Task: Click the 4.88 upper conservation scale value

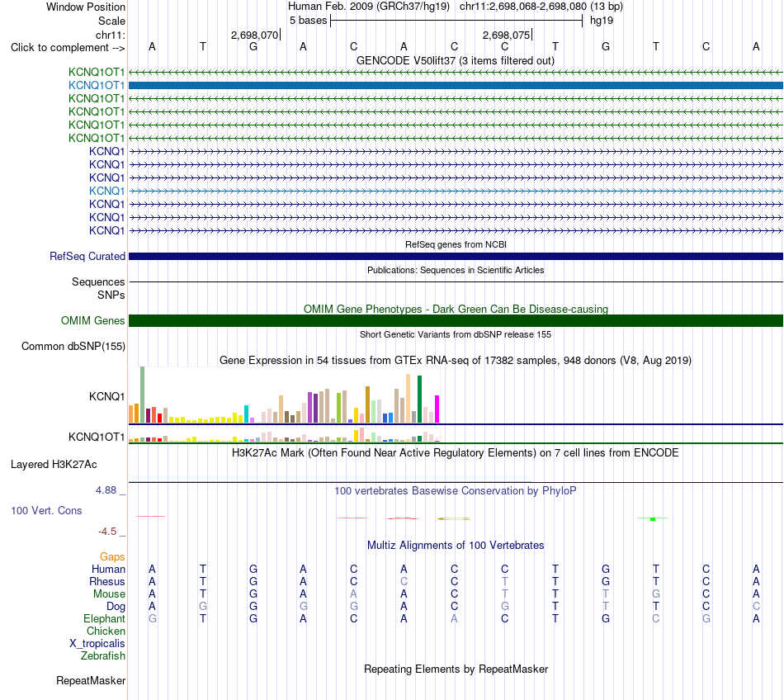Action: click(x=106, y=490)
